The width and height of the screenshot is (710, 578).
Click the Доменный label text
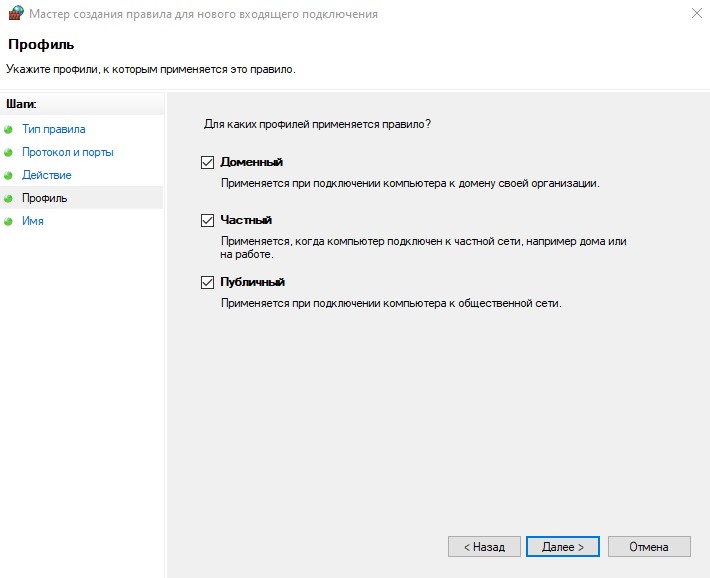252,162
